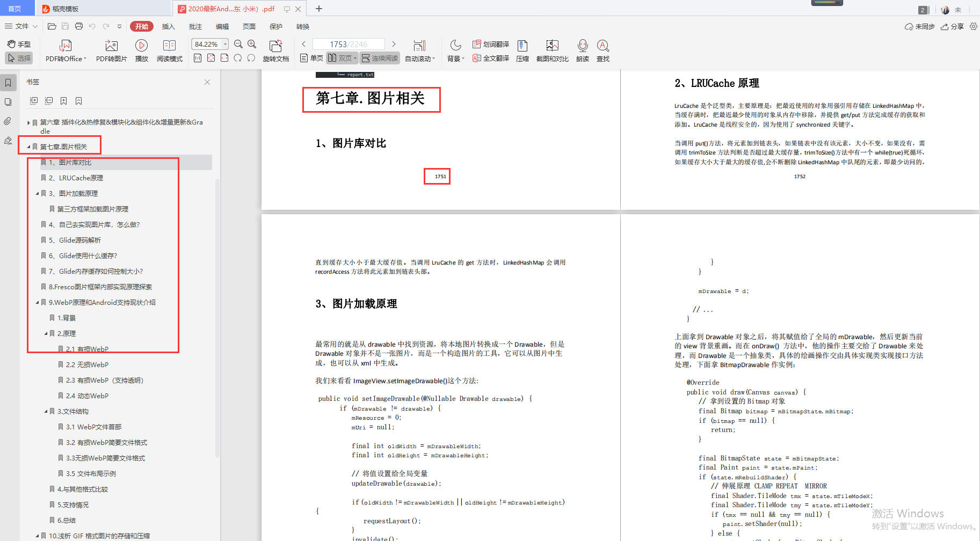Click the 分享 share button
The height and width of the screenshot is (541, 980).
(x=952, y=26)
